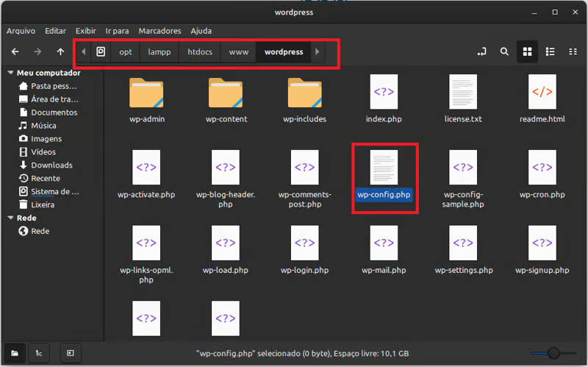Hide the sidebar toggle button
The height and width of the screenshot is (367, 588).
(71, 353)
